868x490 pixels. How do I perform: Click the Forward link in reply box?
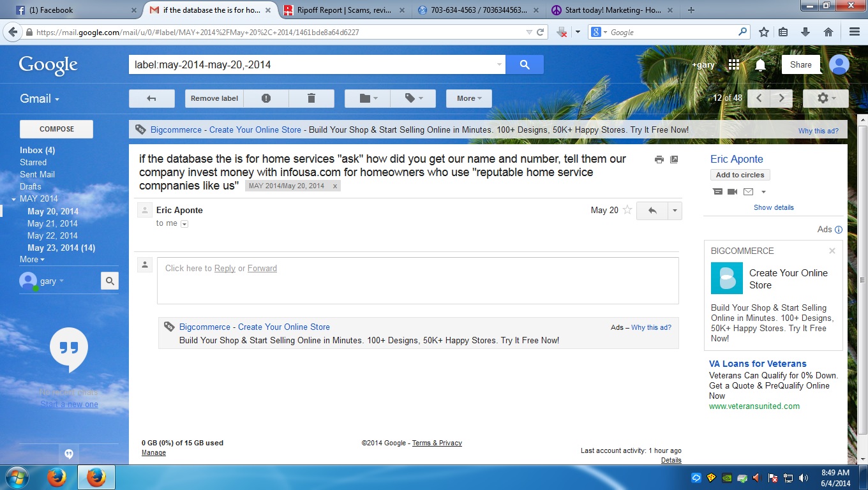(x=262, y=268)
